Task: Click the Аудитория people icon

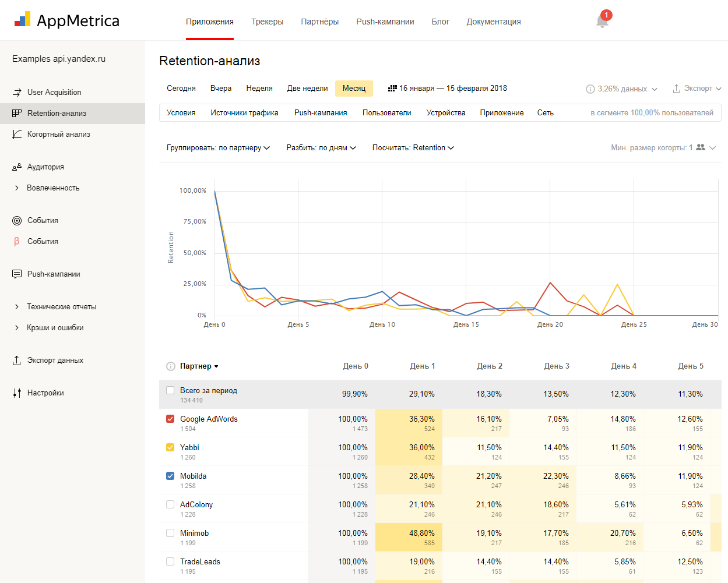Action: (17, 167)
